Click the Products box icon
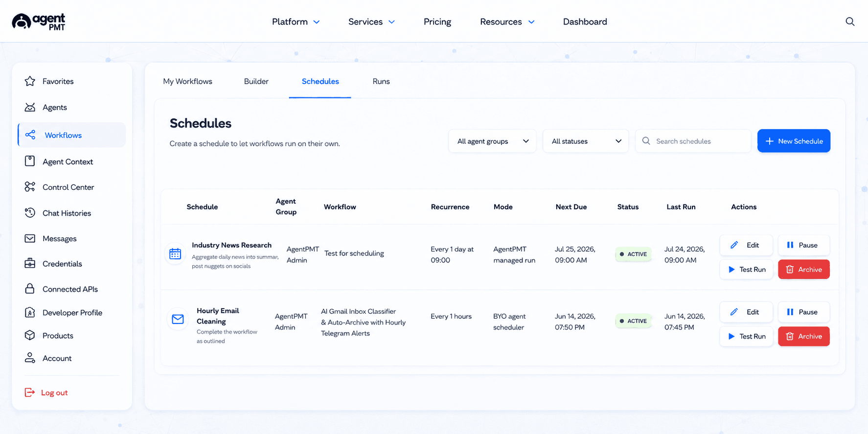The height and width of the screenshot is (434, 868). [x=30, y=335]
